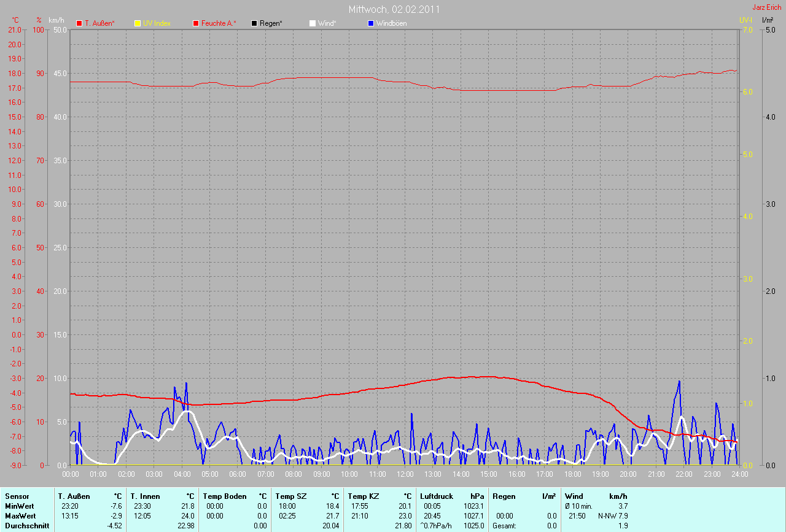
Task: Click the 24:00 time axis marker
Action: pyautogui.click(x=739, y=474)
